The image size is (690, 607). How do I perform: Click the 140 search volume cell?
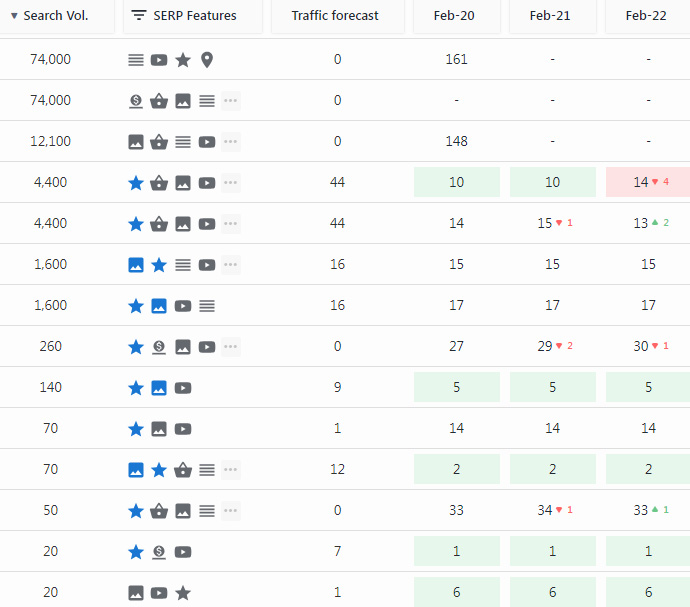click(51, 387)
